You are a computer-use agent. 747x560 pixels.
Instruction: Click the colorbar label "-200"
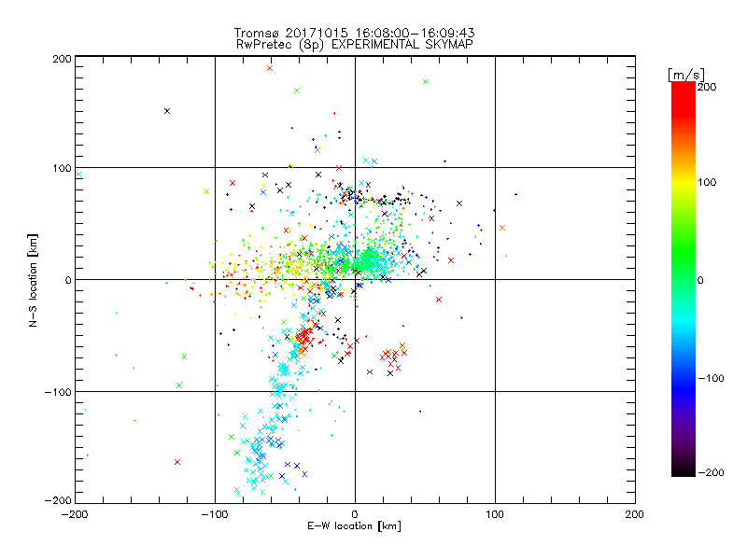[711, 472]
